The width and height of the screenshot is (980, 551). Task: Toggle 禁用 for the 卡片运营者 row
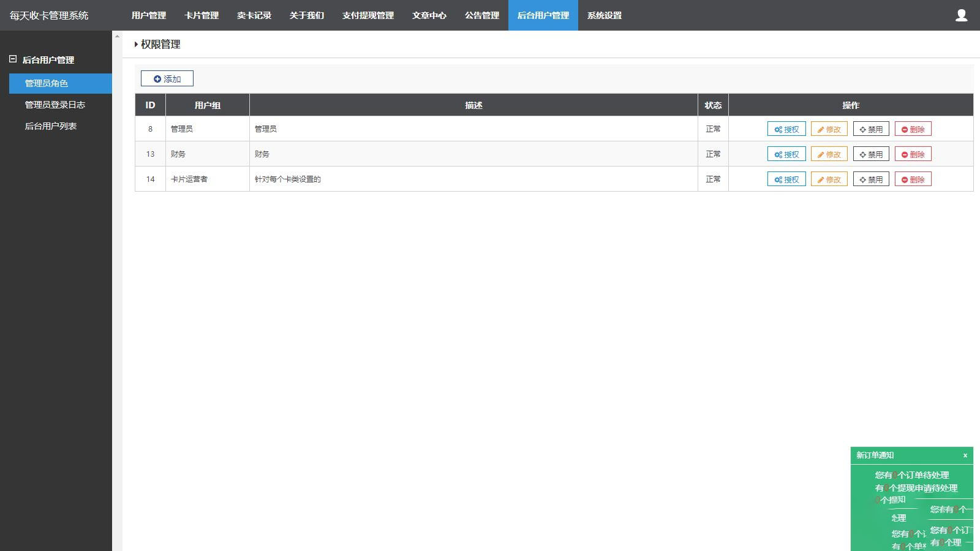[870, 179]
